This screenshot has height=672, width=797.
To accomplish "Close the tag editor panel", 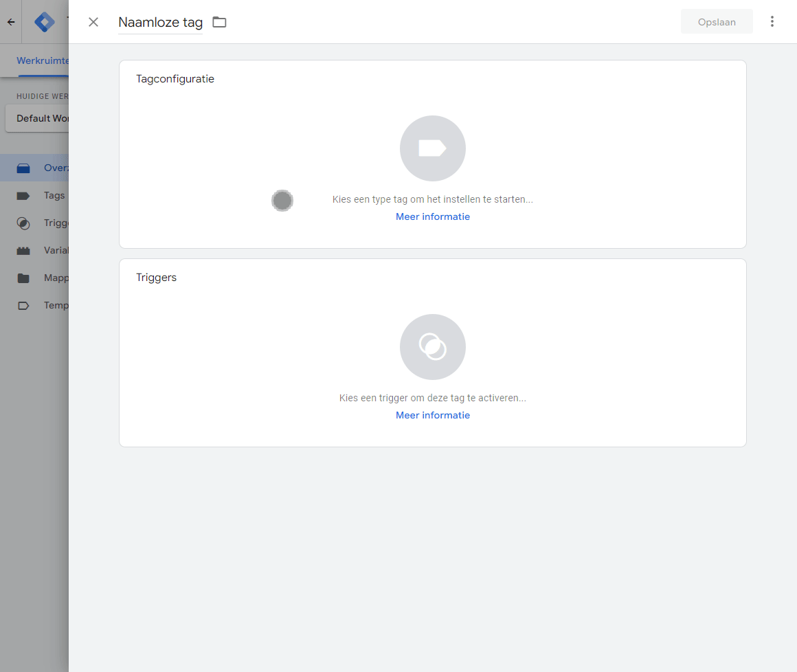I will coord(93,22).
